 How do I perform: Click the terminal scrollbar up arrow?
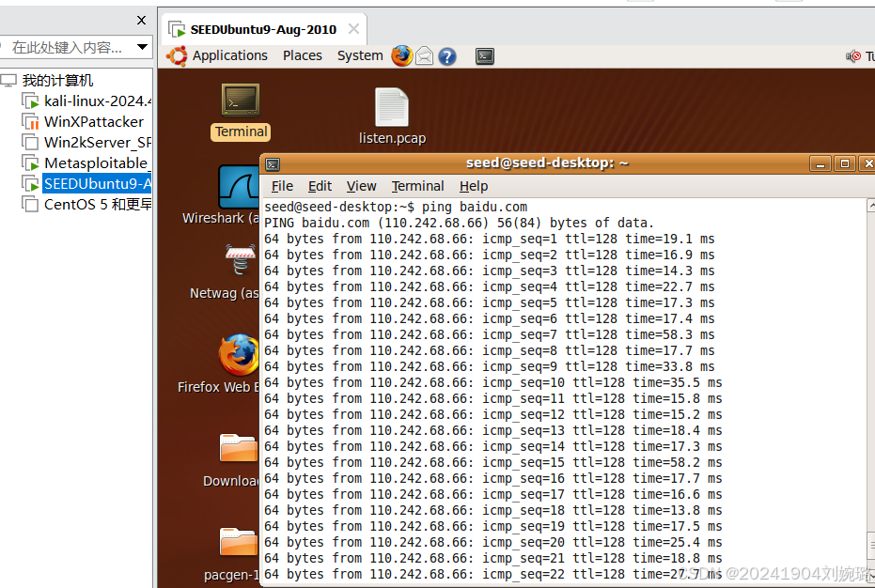tap(870, 206)
